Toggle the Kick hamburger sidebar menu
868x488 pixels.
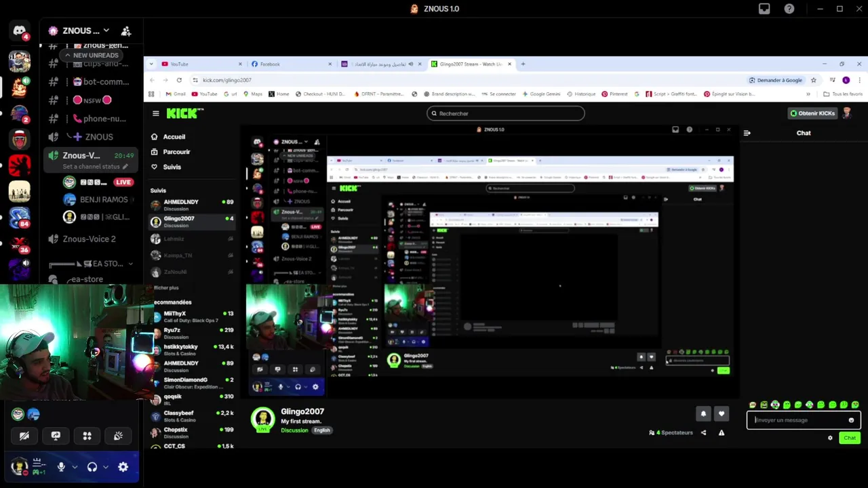[155, 113]
